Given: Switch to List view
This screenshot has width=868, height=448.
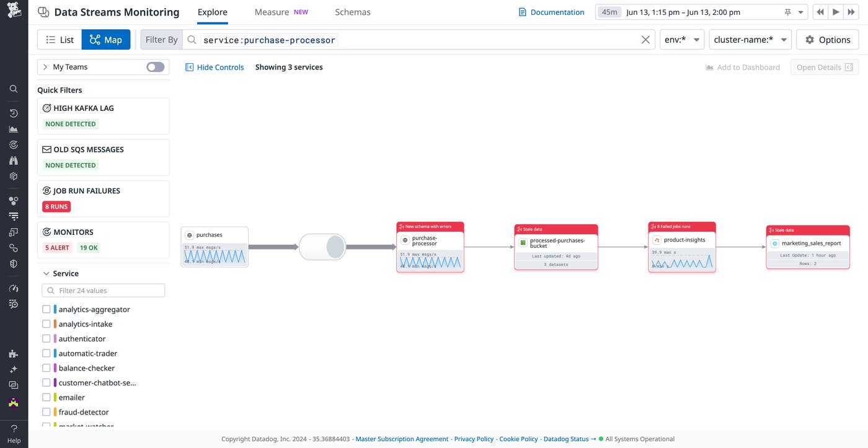Looking at the screenshot, I should coord(60,39).
